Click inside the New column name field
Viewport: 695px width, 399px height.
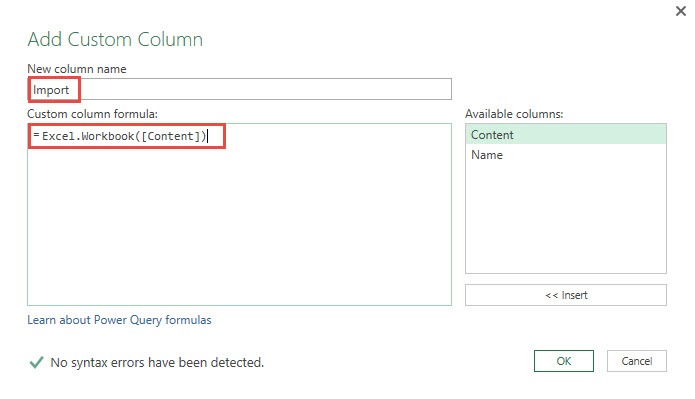[239, 89]
